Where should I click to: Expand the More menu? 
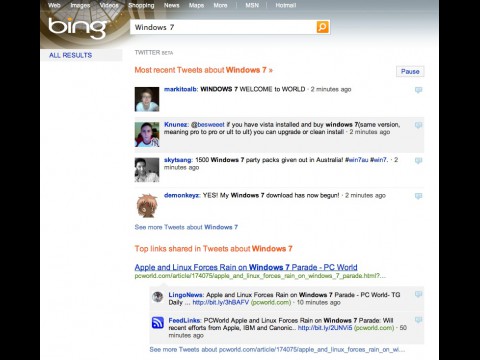(220, 5)
